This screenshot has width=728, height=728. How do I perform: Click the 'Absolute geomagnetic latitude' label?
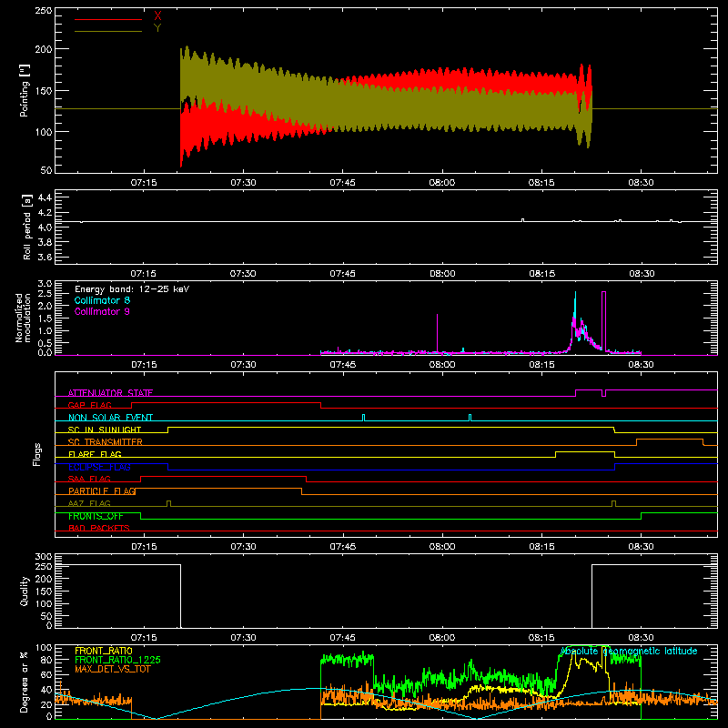click(629, 651)
